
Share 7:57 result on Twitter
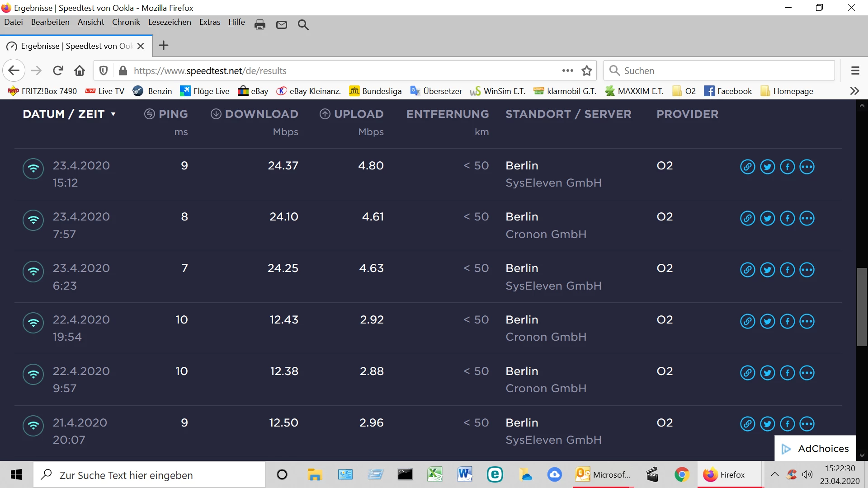coord(767,218)
